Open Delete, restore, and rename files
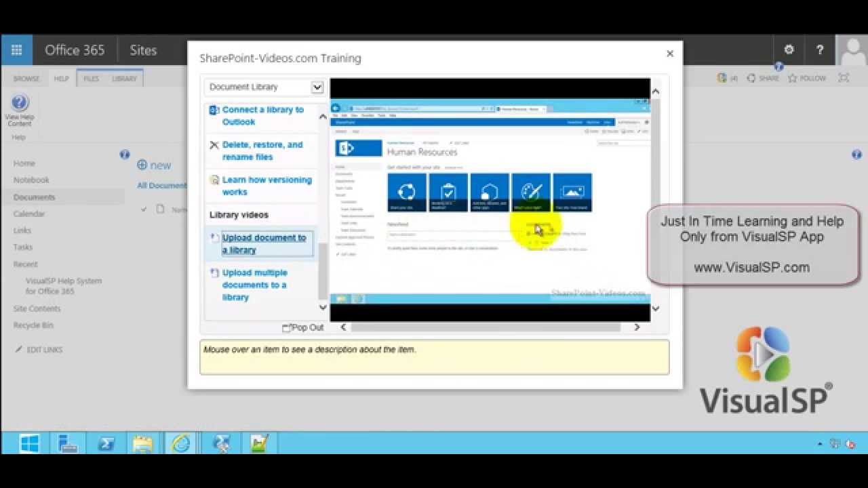 point(262,150)
